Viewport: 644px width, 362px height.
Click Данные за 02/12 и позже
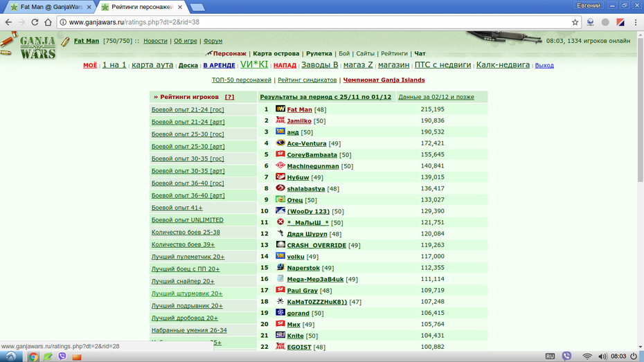tap(436, 97)
